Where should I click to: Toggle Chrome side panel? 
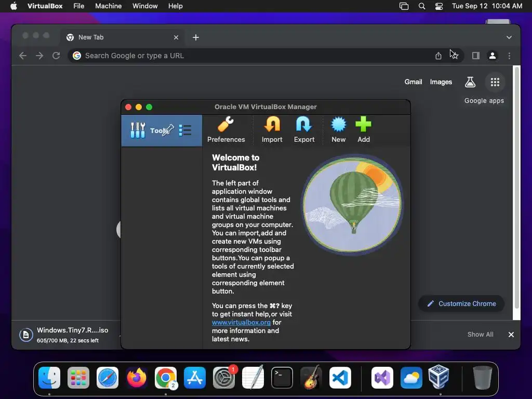point(476,56)
